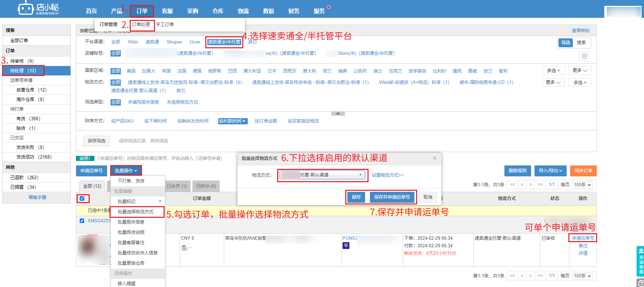Sort by 按付款时间
The height and width of the screenshot is (287, 644).
[x=233, y=121]
